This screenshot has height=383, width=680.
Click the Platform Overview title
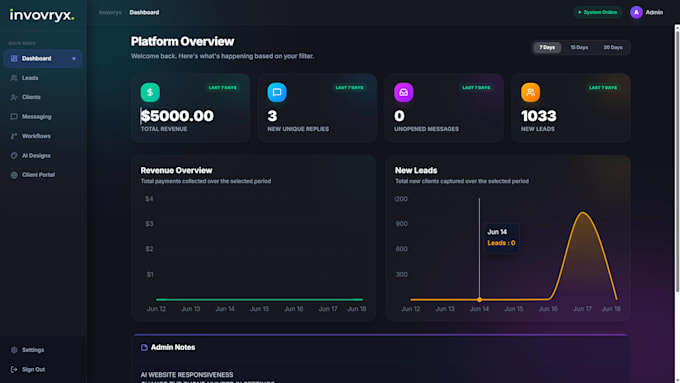coord(182,42)
